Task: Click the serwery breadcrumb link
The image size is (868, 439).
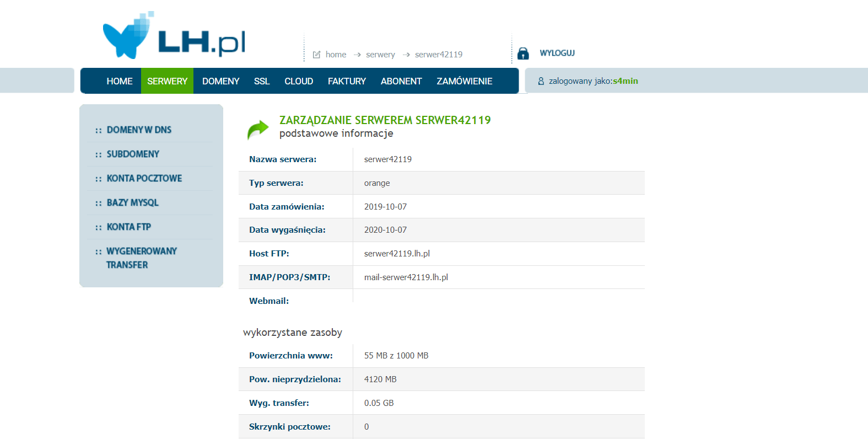Action: tap(380, 55)
